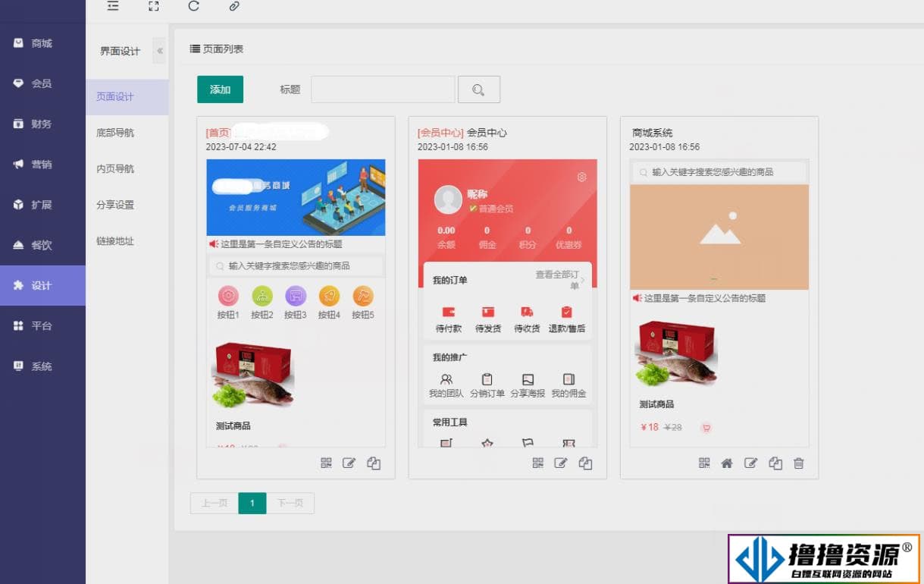Click 按钮4 icon in 首页 preview

[329, 296]
